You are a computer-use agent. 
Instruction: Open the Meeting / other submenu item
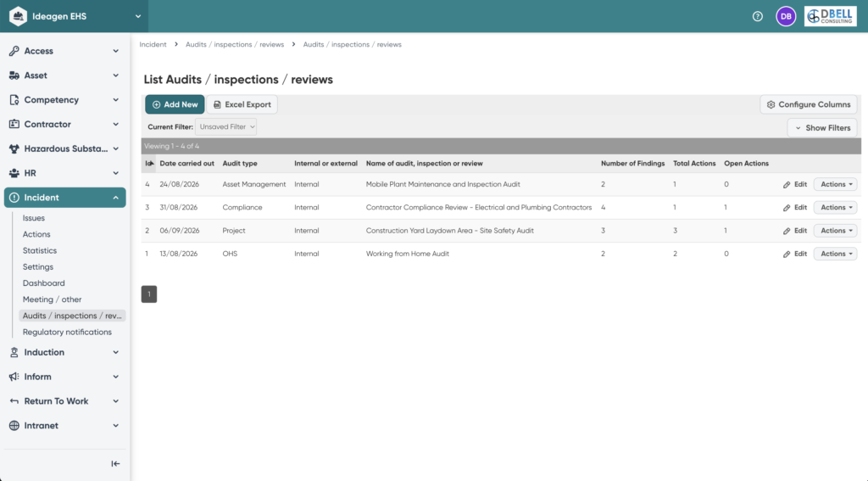tap(52, 299)
